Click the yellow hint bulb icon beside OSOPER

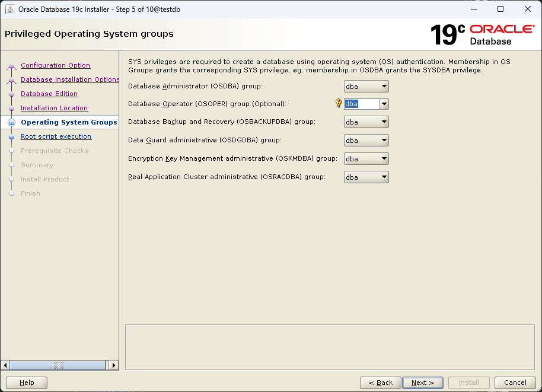[339, 103]
